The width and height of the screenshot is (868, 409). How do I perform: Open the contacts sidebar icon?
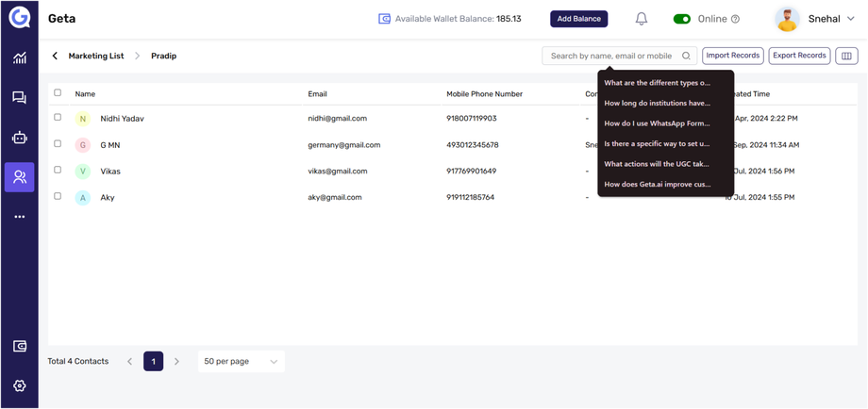(x=20, y=177)
